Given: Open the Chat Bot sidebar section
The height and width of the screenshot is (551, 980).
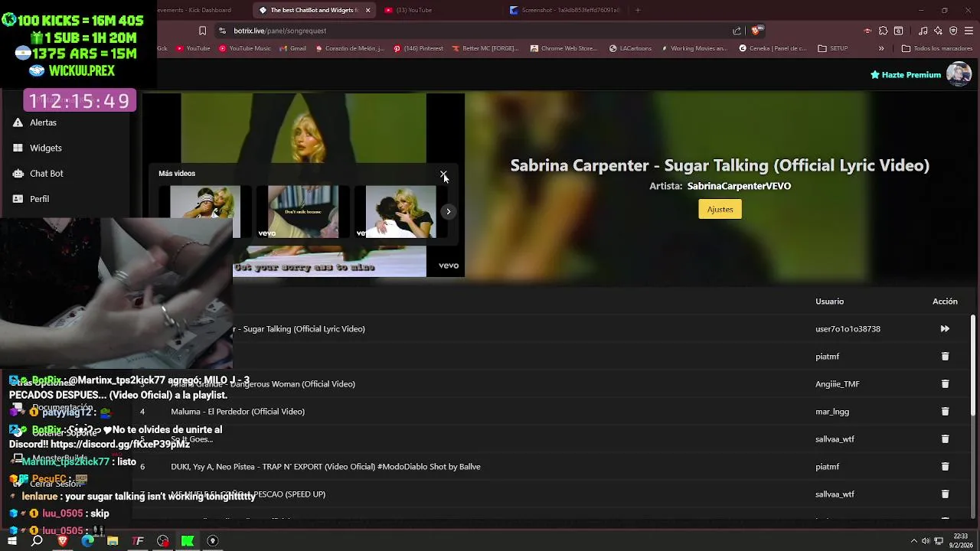Looking at the screenshot, I should coord(46,174).
